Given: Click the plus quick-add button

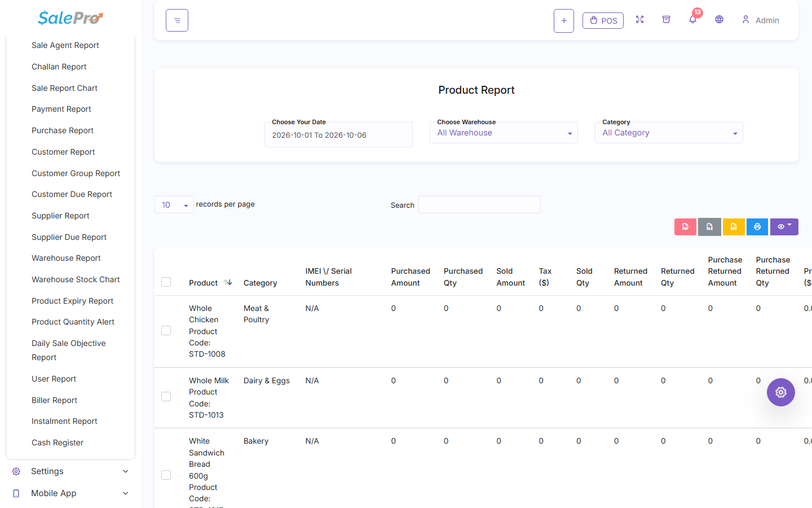Looking at the screenshot, I should (x=564, y=21).
